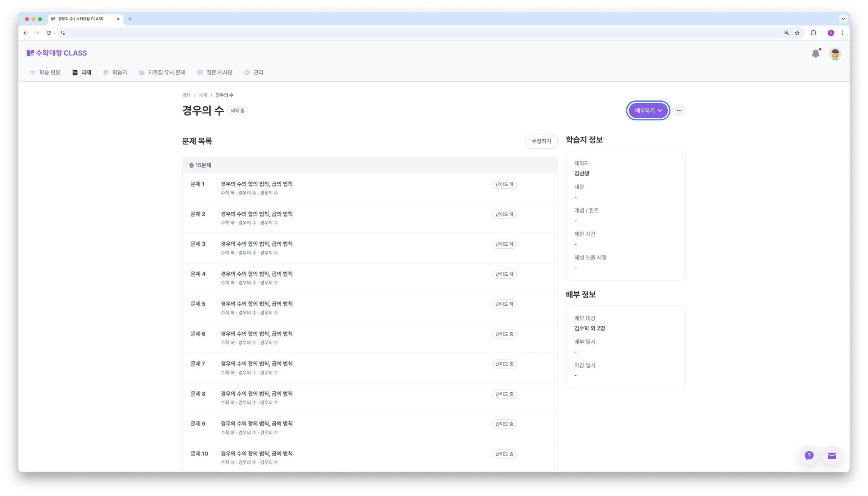Click the 제작 중 status badge

coord(237,111)
